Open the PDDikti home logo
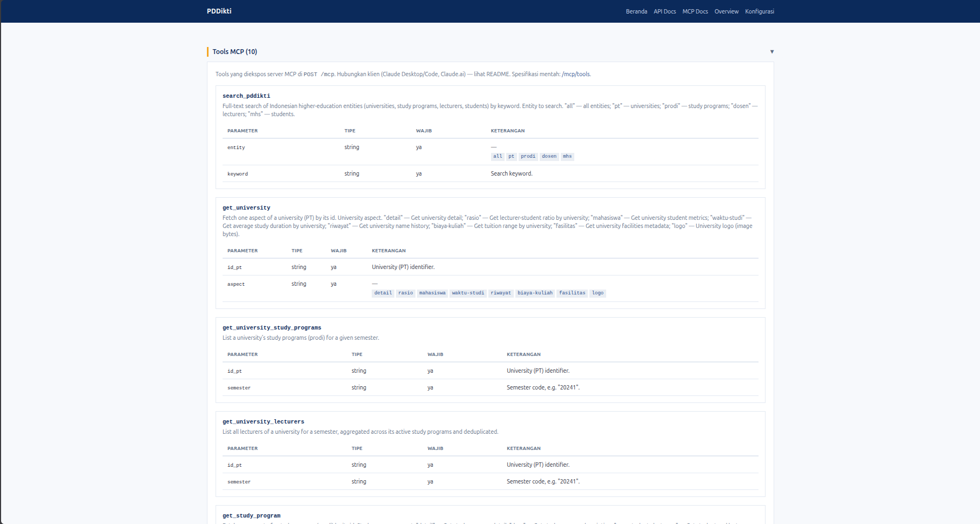This screenshot has height=524, width=980. click(x=219, y=11)
